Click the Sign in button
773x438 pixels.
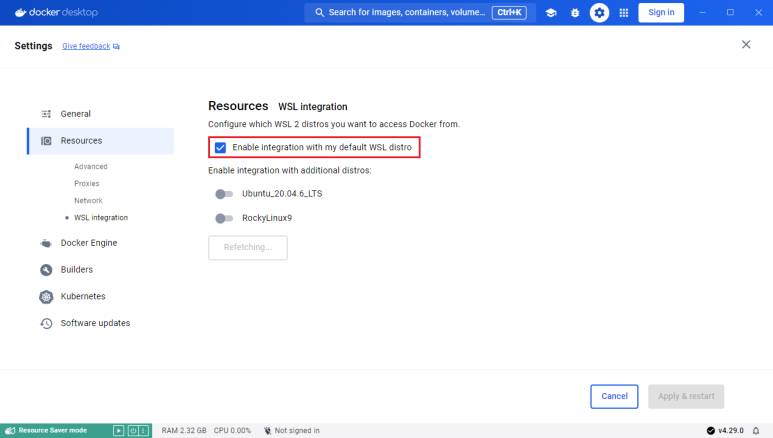coord(661,13)
